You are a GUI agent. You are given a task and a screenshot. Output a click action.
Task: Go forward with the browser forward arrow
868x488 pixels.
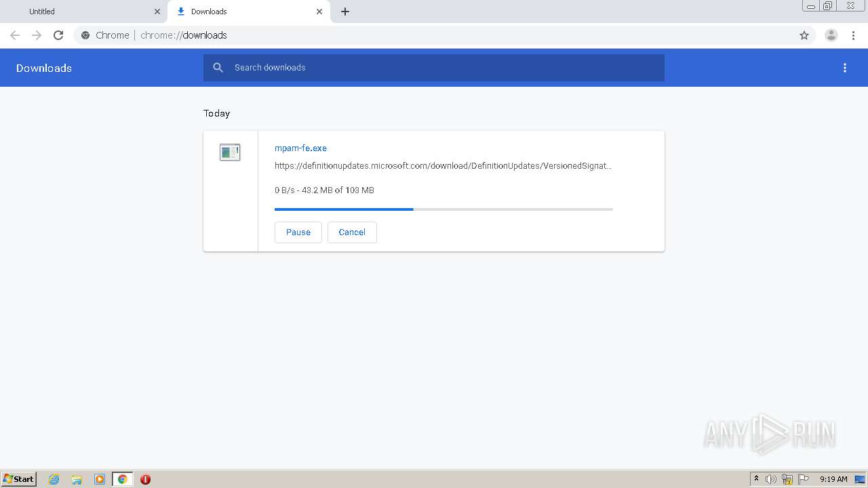[x=37, y=35]
